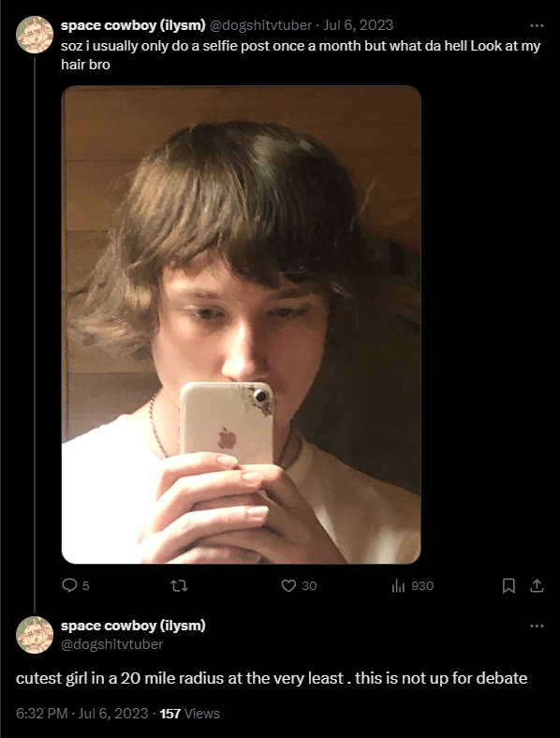560x738 pixels.
Task: Click the 157 Views count
Action: click(190, 714)
